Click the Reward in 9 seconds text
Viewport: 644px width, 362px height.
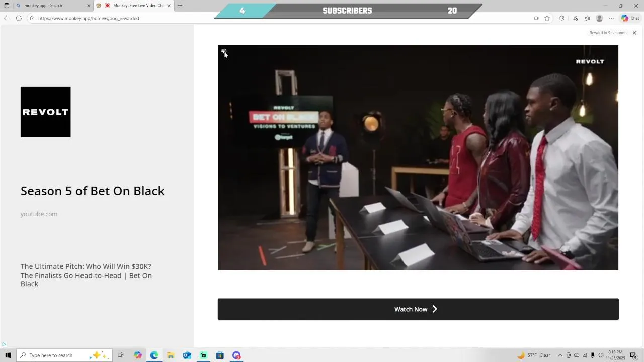[x=608, y=33]
